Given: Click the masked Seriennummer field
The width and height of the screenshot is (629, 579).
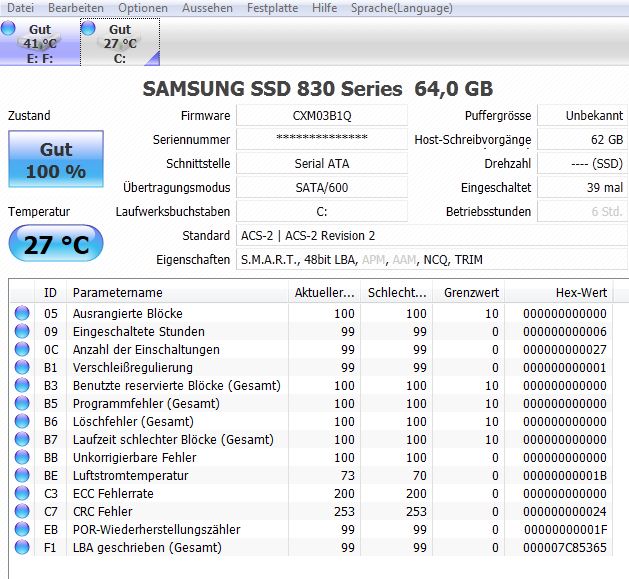Looking at the screenshot, I should pyautogui.click(x=322, y=140).
